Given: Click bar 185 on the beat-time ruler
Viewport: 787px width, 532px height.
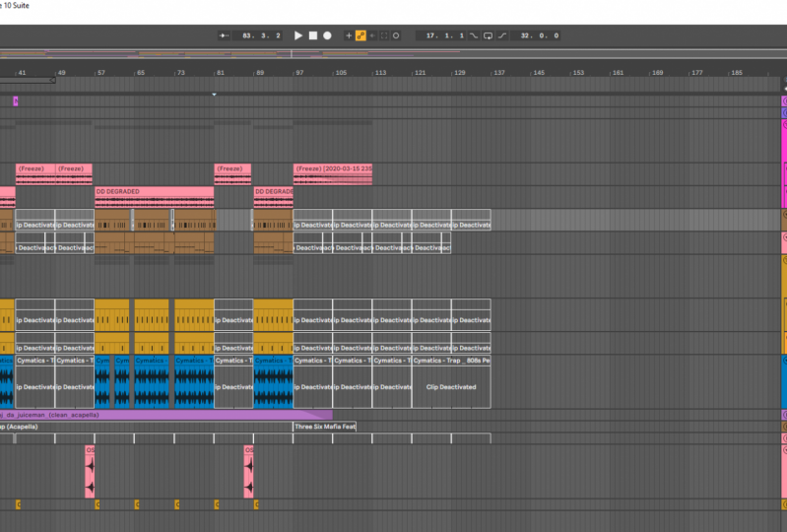Looking at the screenshot, I should coord(737,73).
